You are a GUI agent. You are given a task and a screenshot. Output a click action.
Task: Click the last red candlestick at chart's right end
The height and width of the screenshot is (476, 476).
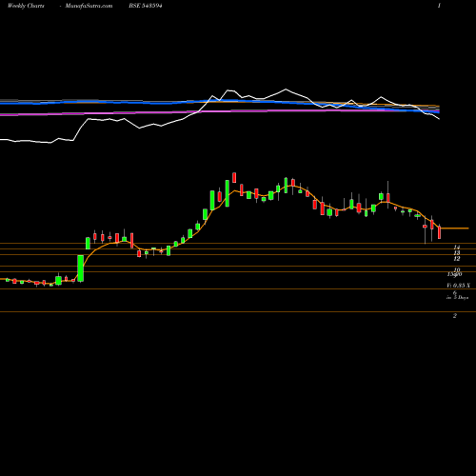pos(439,231)
